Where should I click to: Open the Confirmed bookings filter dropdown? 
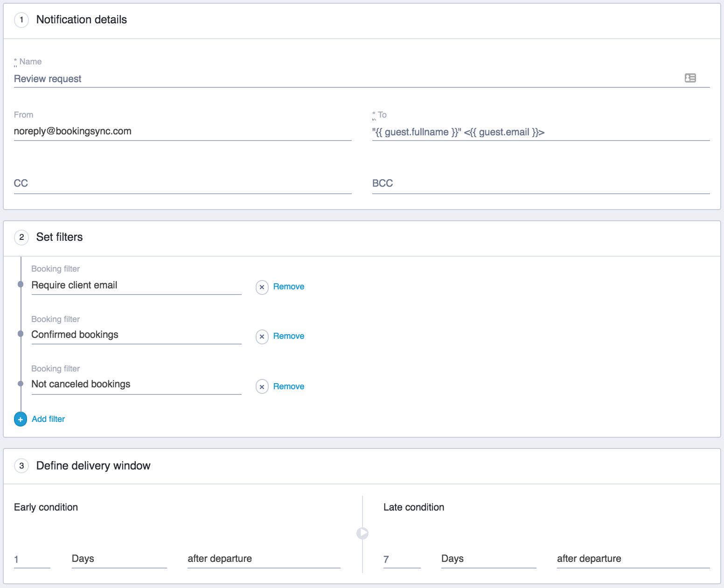pyautogui.click(x=136, y=335)
